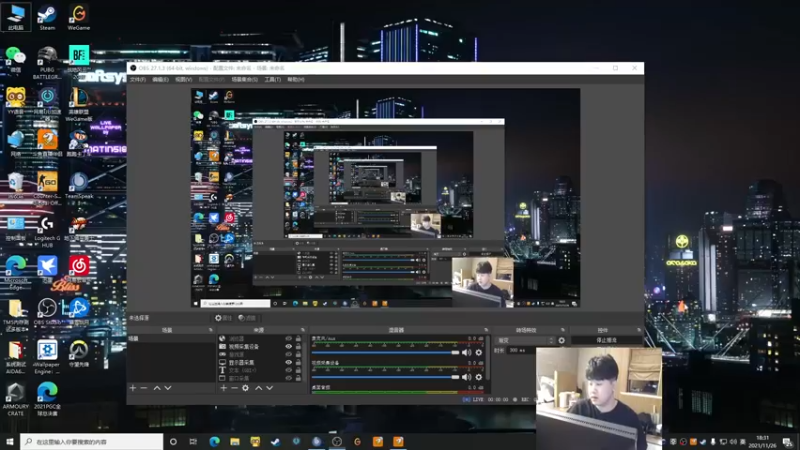
Task: Open Recycle Bin on the desktop
Action: click(x=15, y=185)
